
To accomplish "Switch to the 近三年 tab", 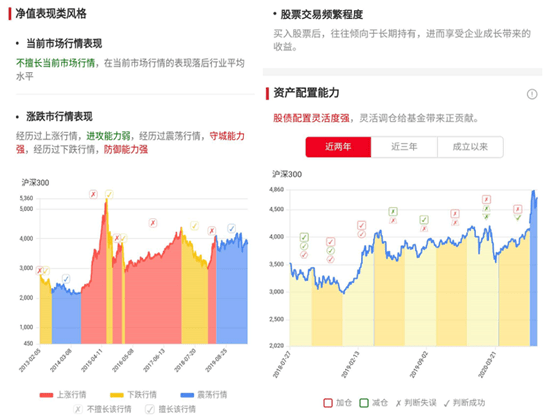I will [404, 147].
